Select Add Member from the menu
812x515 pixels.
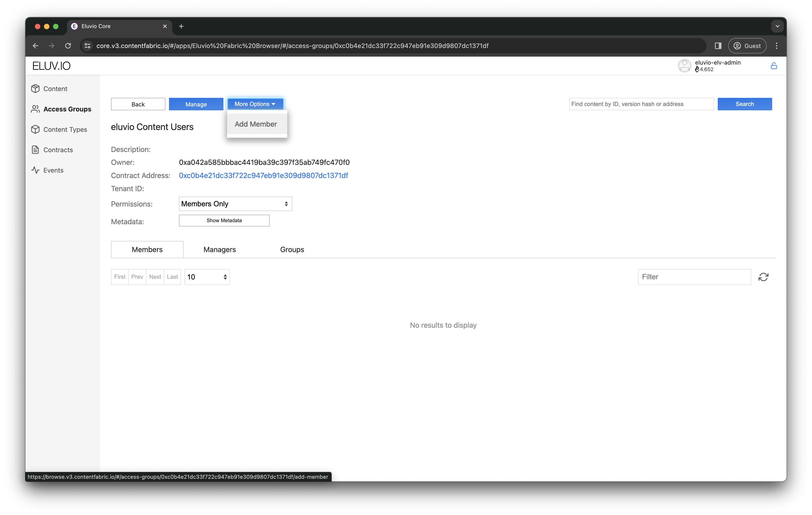coord(257,124)
